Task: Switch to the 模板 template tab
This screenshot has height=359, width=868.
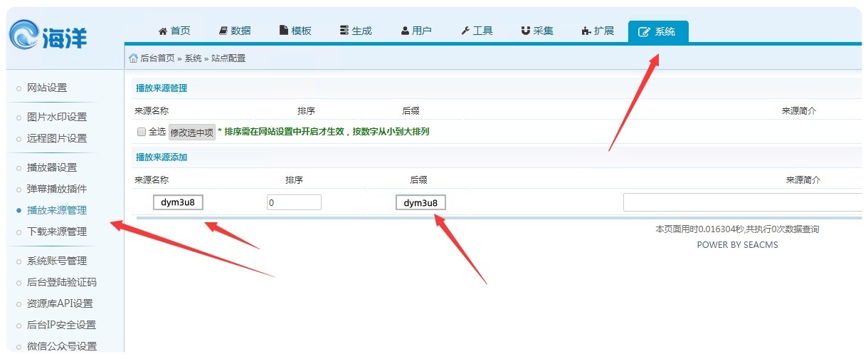Action: [295, 31]
